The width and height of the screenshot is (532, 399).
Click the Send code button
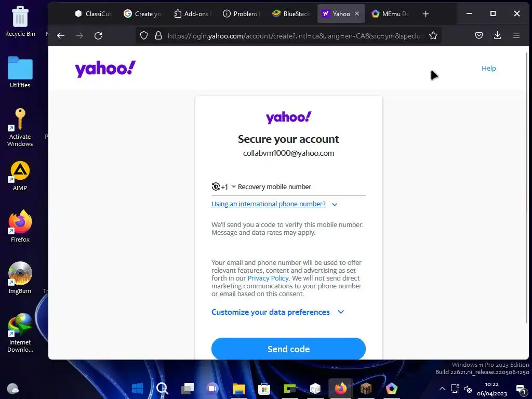288,349
